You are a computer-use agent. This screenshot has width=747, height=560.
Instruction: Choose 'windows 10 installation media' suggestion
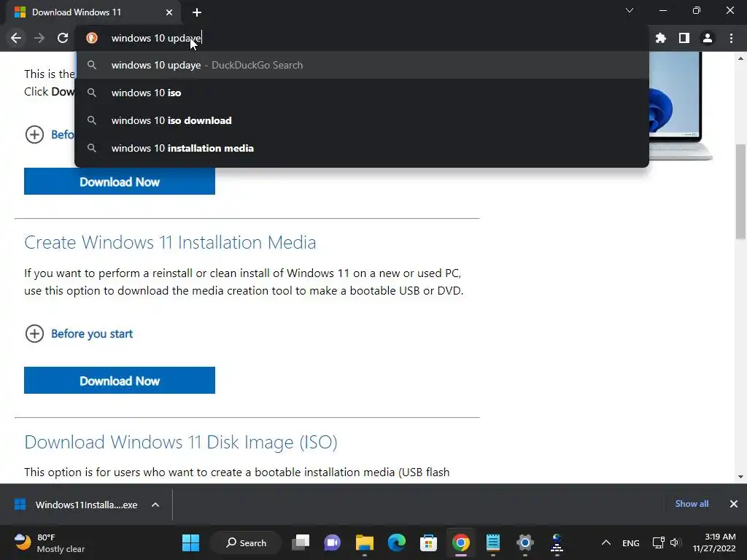[362, 148]
